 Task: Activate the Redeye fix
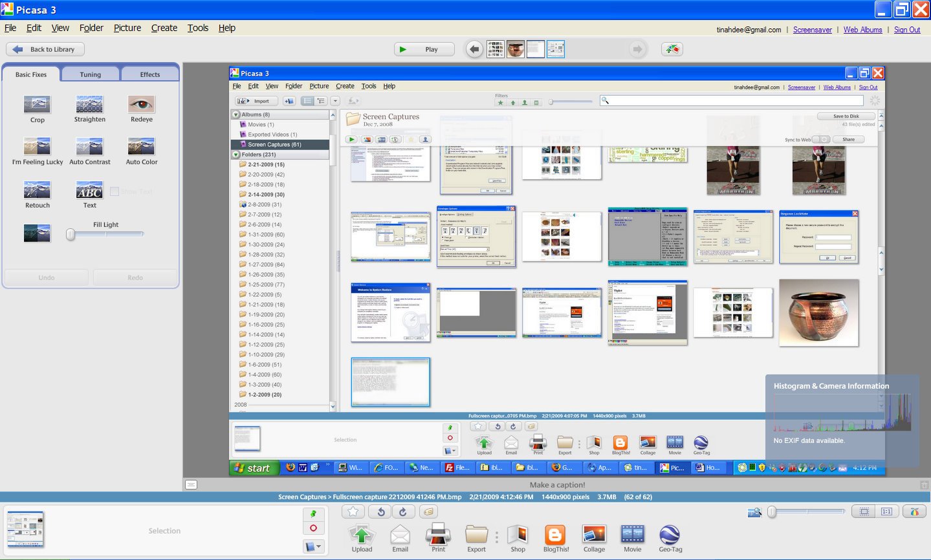(x=141, y=109)
